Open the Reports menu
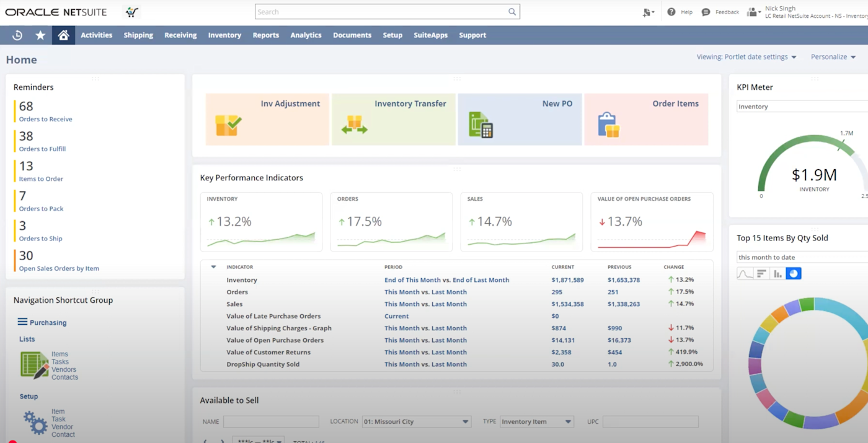This screenshot has width=868, height=443. tap(266, 35)
